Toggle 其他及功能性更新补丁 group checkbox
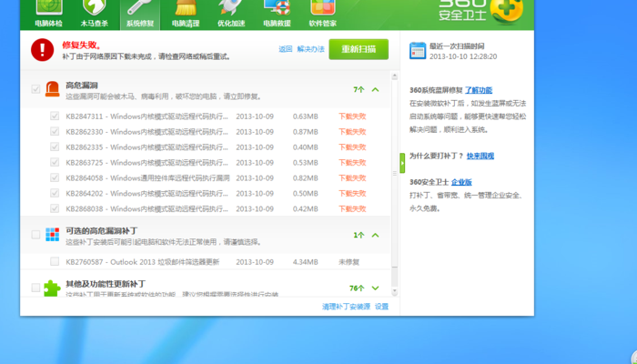Viewport: 637px width, 364px height. pyautogui.click(x=35, y=288)
